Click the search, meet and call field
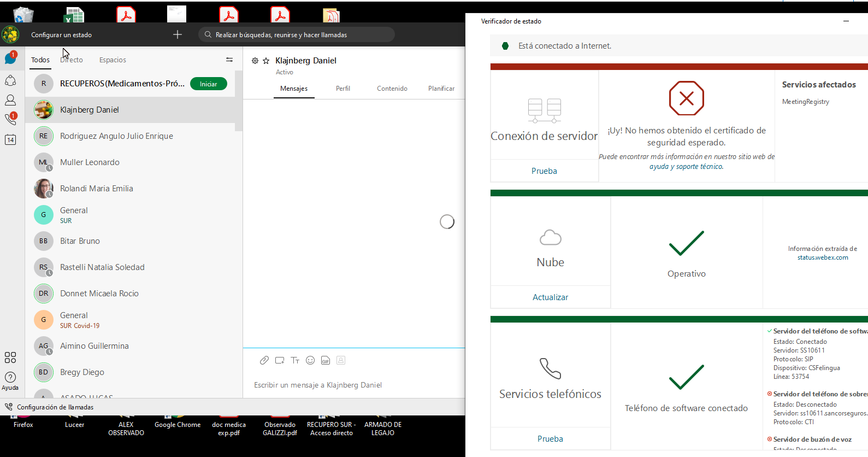This screenshot has height=457, width=868. pyautogui.click(x=297, y=34)
